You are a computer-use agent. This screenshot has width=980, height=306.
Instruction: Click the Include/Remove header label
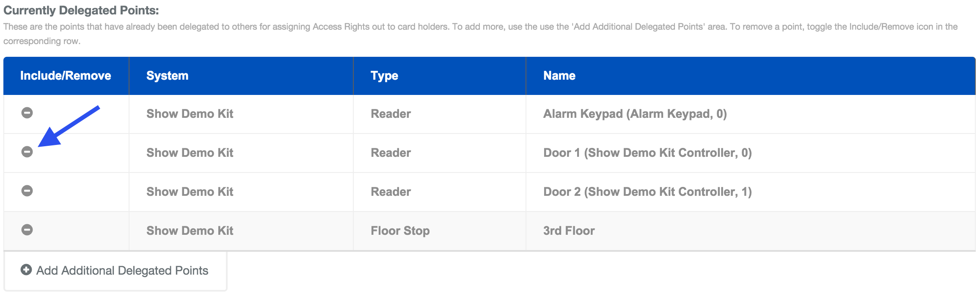coord(66,75)
